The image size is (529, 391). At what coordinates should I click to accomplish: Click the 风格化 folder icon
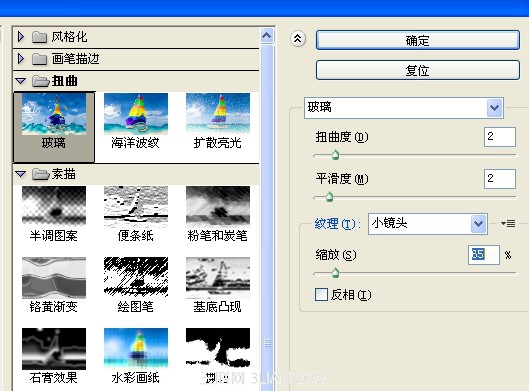point(39,37)
